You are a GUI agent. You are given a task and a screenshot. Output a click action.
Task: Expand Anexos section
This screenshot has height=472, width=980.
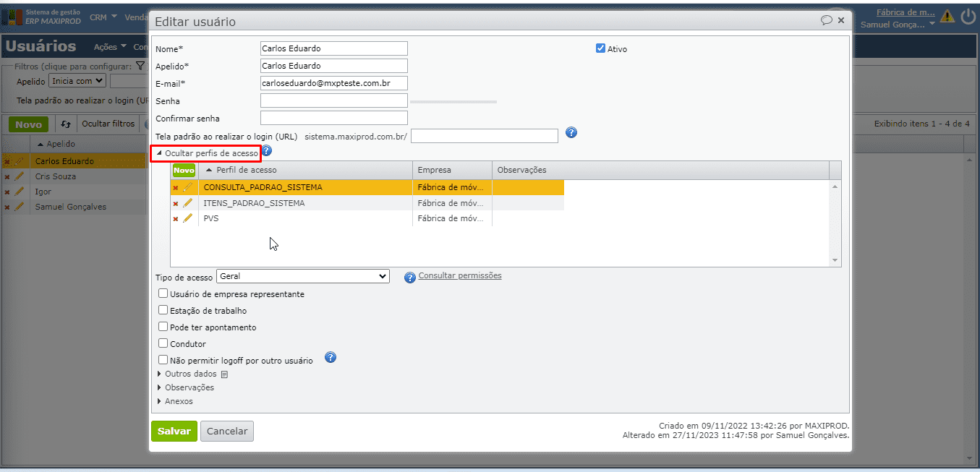click(x=174, y=401)
